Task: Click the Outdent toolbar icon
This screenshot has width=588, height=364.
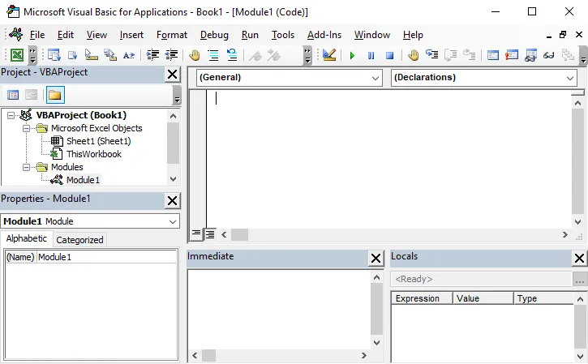Action: pos(171,55)
